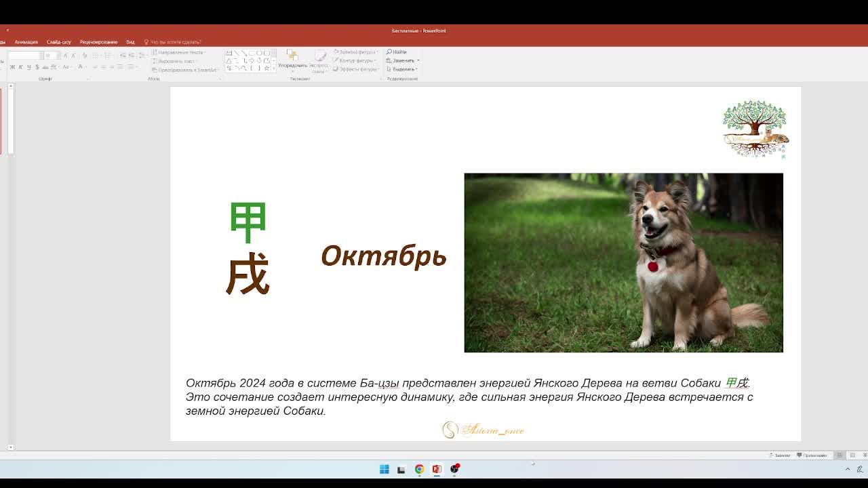
Task: Open the Выделить select menu
Action: tap(403, 69)
